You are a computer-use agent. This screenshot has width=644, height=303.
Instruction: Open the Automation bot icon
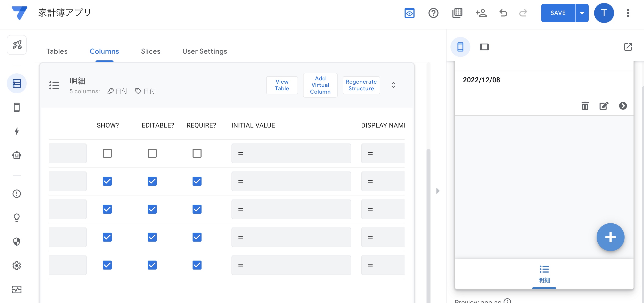tap(16, 155)
